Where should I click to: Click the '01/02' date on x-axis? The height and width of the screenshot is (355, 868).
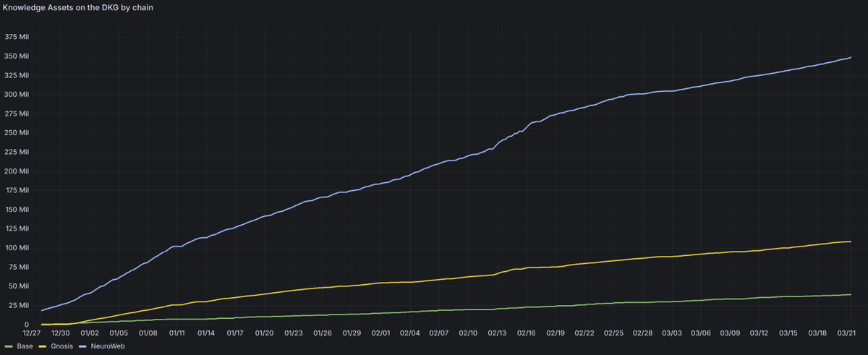click(x=90, y=333)
